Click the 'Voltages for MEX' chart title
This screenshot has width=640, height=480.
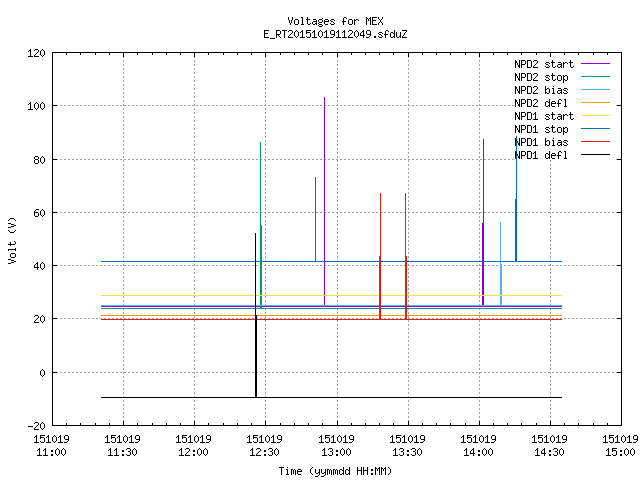tap(335, 21)
